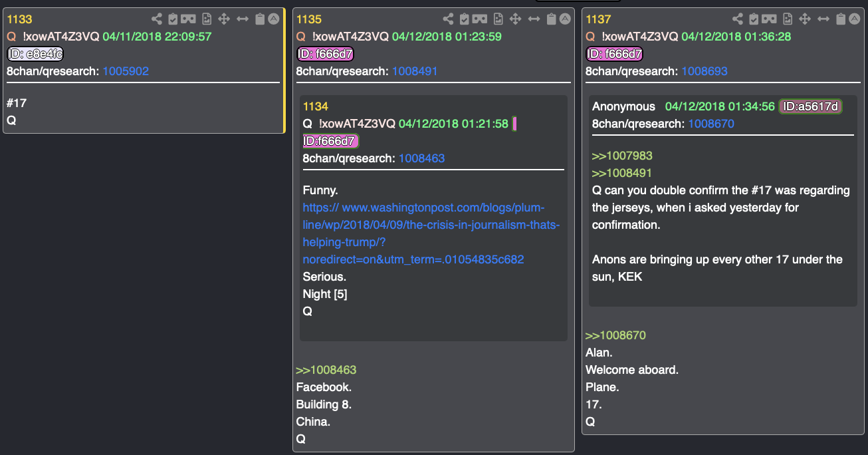Click "China." line in post 1135

pyautogui.click(x=313, y=422)
